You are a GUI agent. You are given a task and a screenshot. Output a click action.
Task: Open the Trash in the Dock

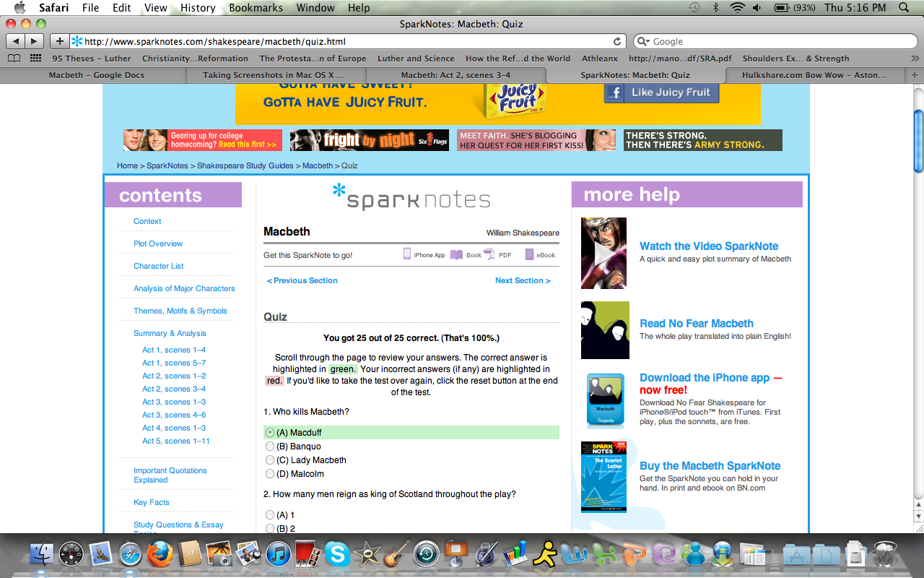point(885,555)
